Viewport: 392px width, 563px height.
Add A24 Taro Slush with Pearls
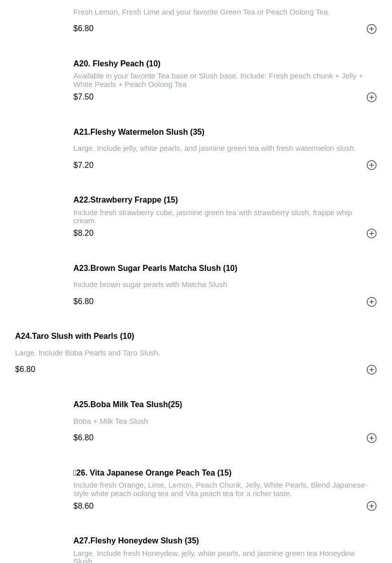[x=371, y=370]
